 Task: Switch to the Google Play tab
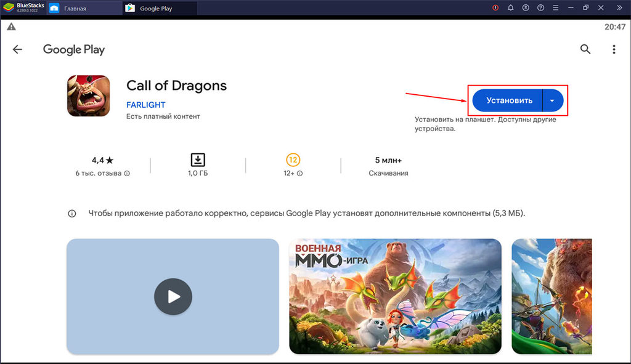click(160, 8)
